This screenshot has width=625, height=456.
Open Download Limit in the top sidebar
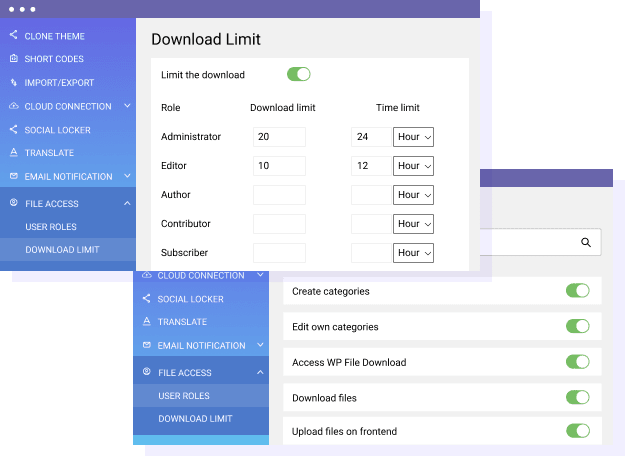62,250
